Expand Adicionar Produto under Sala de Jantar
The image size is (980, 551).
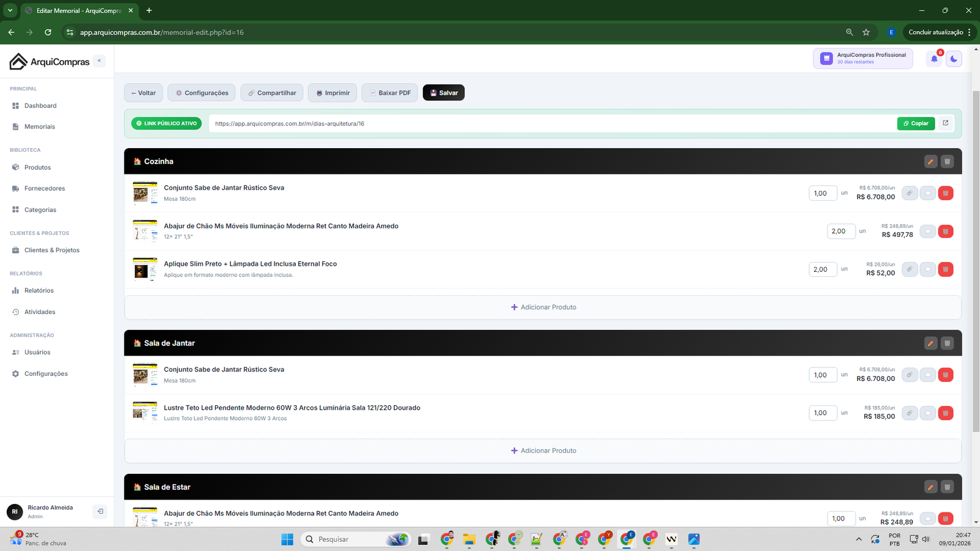click(x=543, y=451)
